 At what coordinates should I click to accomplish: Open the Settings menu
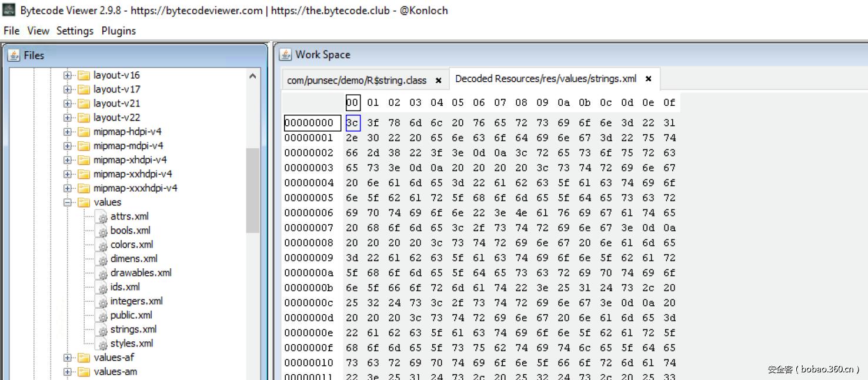(x=75, y=31)
